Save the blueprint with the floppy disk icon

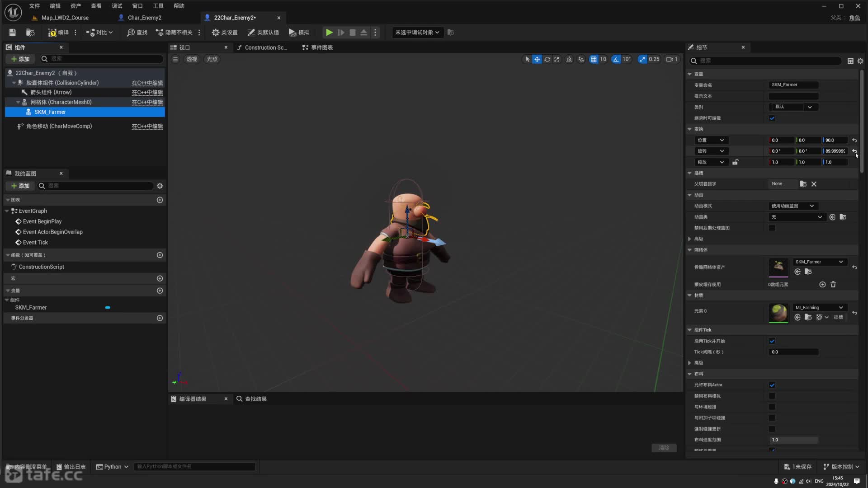(12, 33)
